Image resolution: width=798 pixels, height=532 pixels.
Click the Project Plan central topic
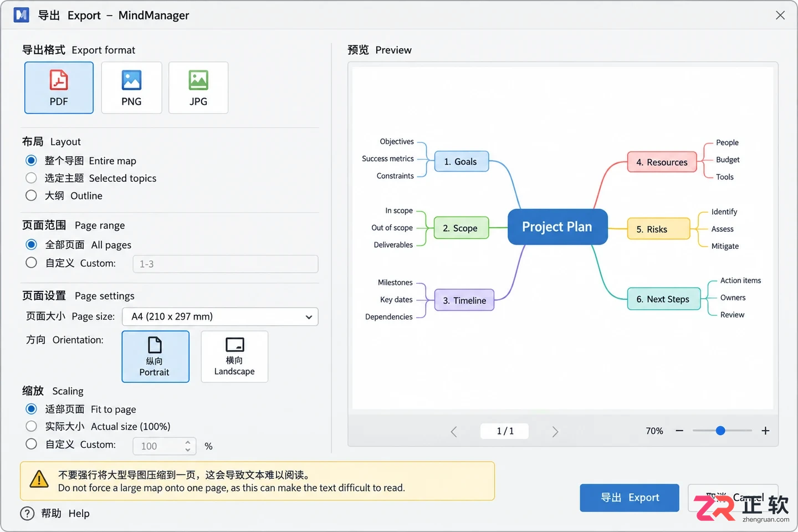click(557, 227)
